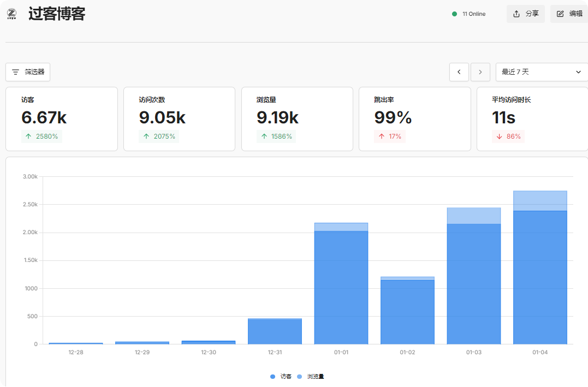
Task: Select the visits 9.05k metric card
Action: [179, 118]
